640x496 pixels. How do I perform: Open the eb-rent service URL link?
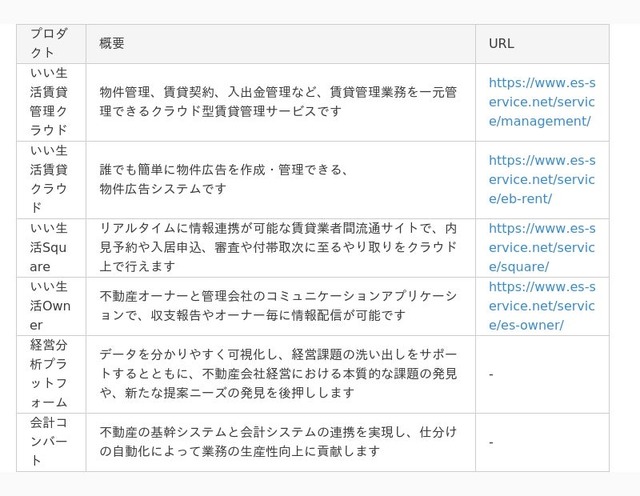pyautogui.click(x=542, y=180)
